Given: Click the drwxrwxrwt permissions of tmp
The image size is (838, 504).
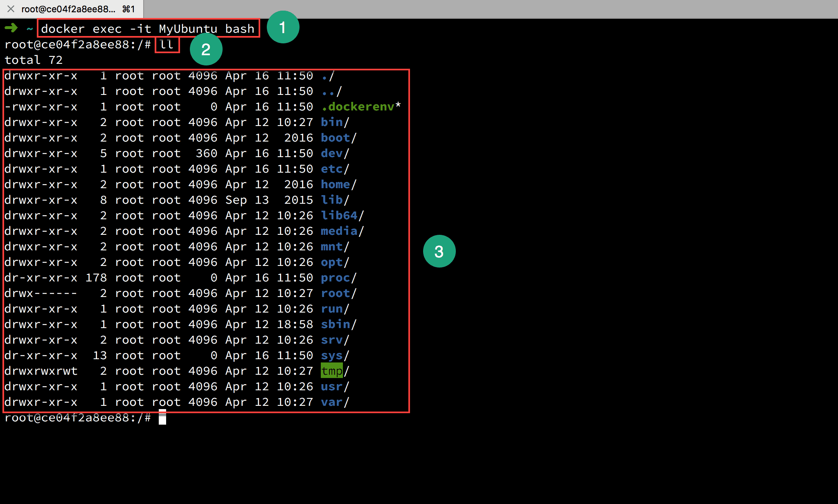Looking at the screenshot, I should click(x=41, y=371).
